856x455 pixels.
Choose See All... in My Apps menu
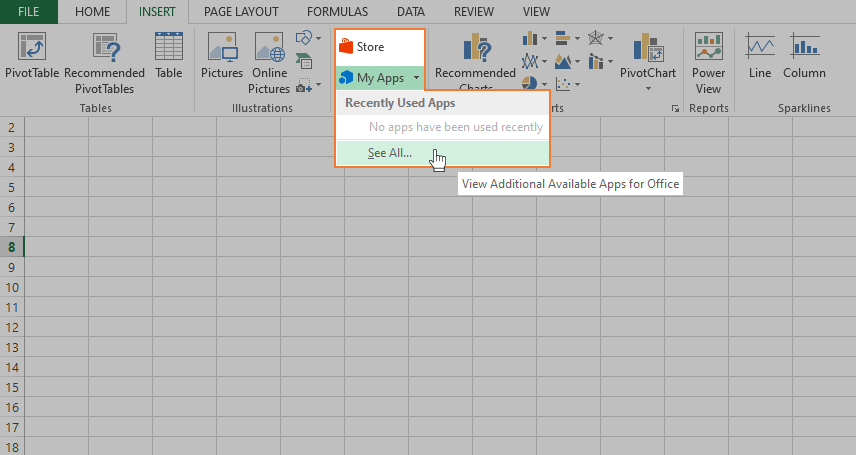click(x=443, y=153)
